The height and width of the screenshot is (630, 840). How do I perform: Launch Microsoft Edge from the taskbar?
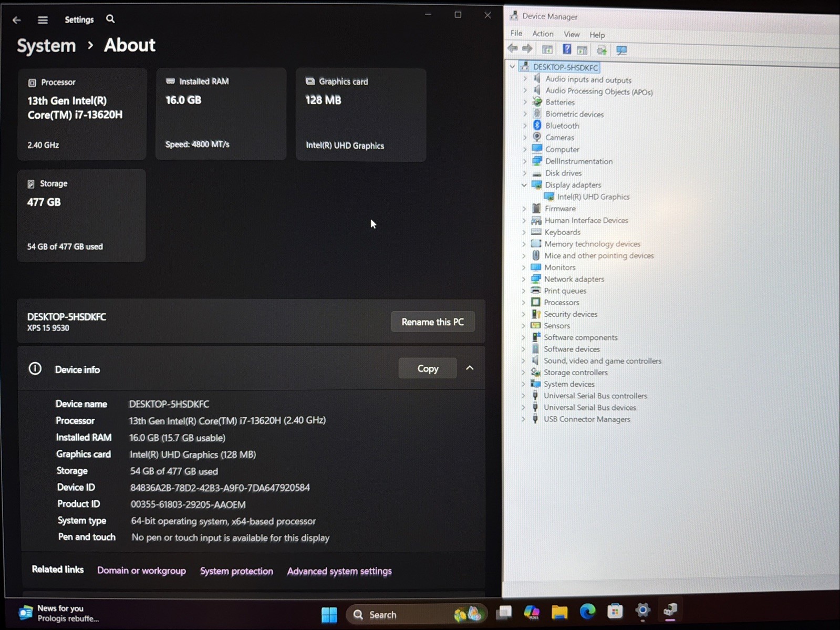(587, 611)
